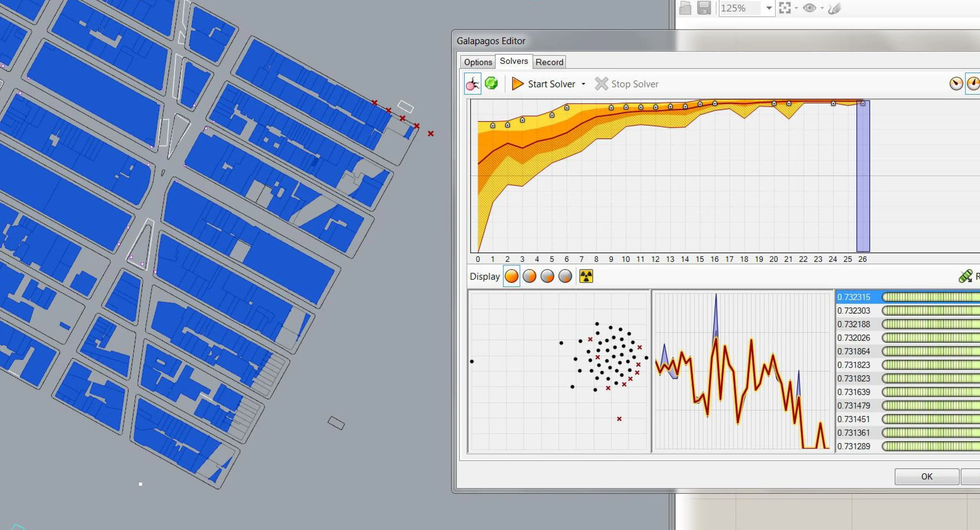This screenshot has height=530, width=980.
Task: Select the 0.731361 fitness value
Action: click(x=854, y=432)
